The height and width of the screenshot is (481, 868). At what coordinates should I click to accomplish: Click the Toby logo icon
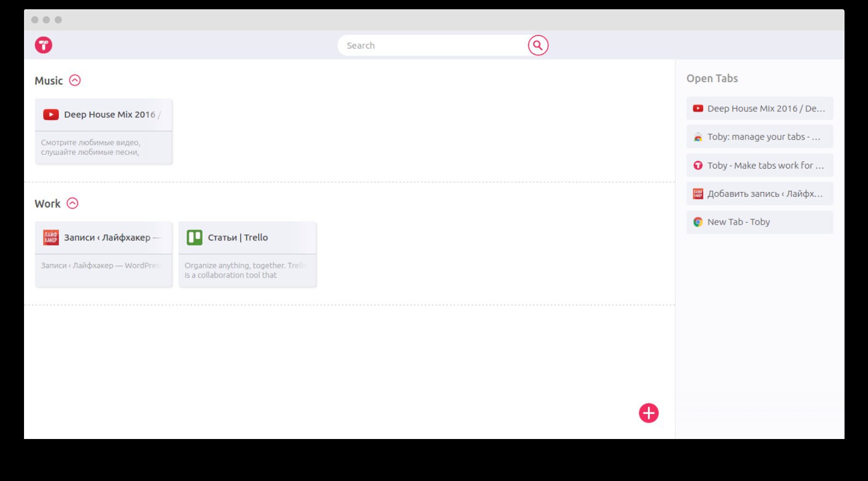tap(44, 45)
